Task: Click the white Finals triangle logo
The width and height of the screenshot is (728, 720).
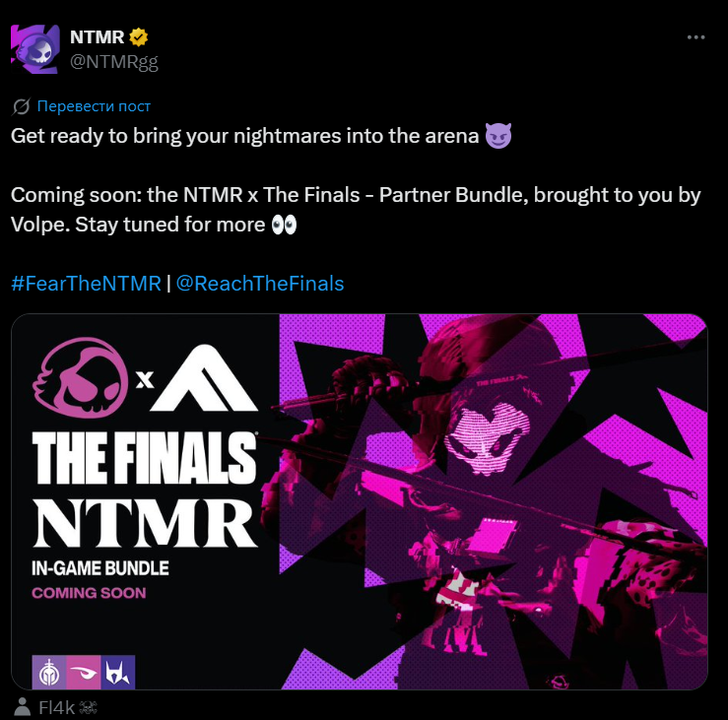Action: (x=204, y=378)
